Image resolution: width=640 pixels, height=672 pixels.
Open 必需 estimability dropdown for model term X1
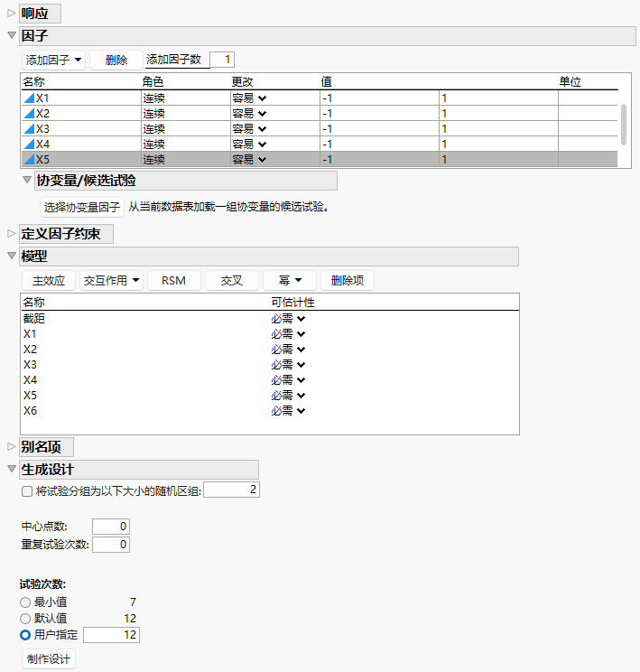(288, 334)
